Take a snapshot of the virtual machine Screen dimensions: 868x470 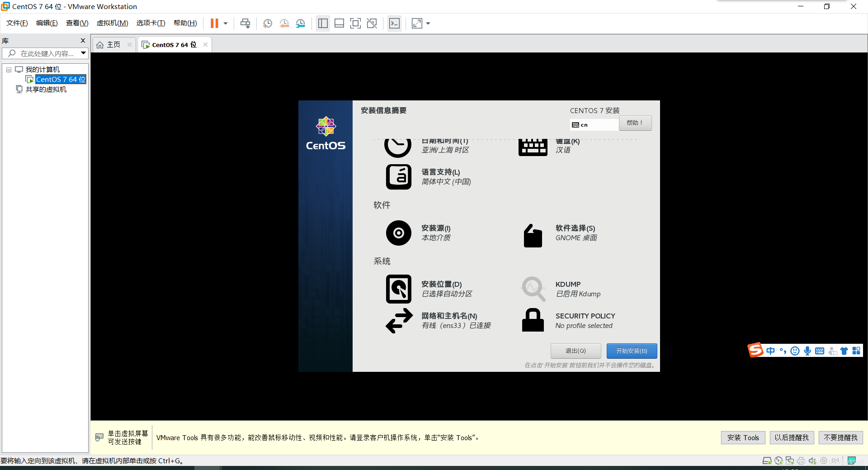pyautogui.click(x=268, y=23)
